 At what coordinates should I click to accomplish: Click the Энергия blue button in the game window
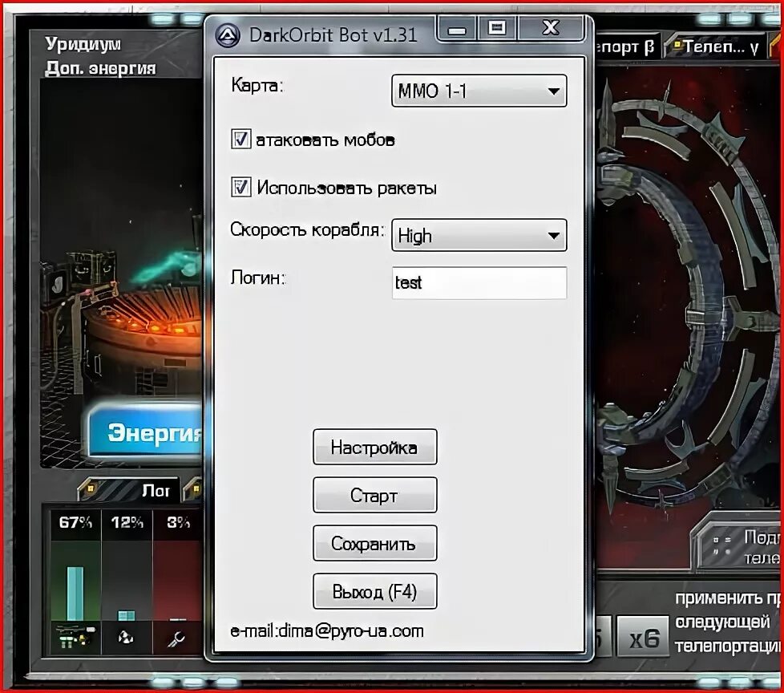[x=146, y=433]
